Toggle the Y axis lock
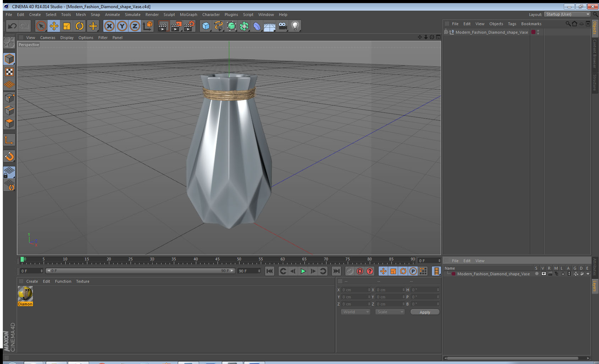 (122, 26)
